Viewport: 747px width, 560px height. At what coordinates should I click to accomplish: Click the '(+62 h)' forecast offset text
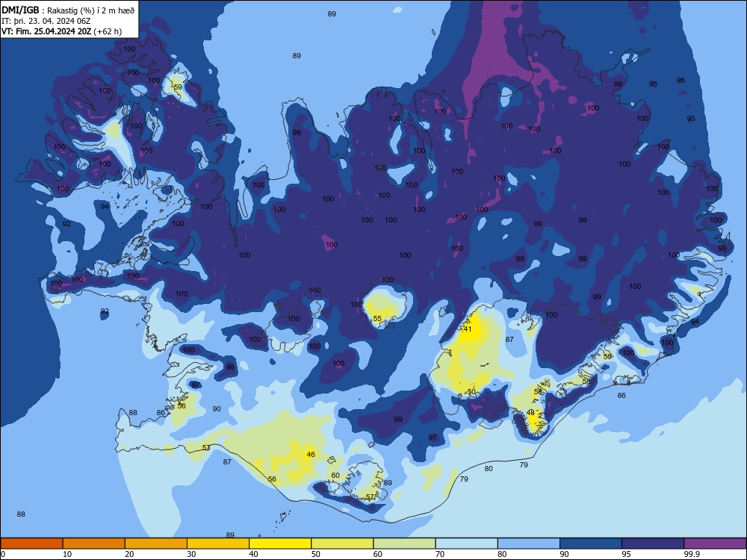pyautogui.click(x=108, y=31)
